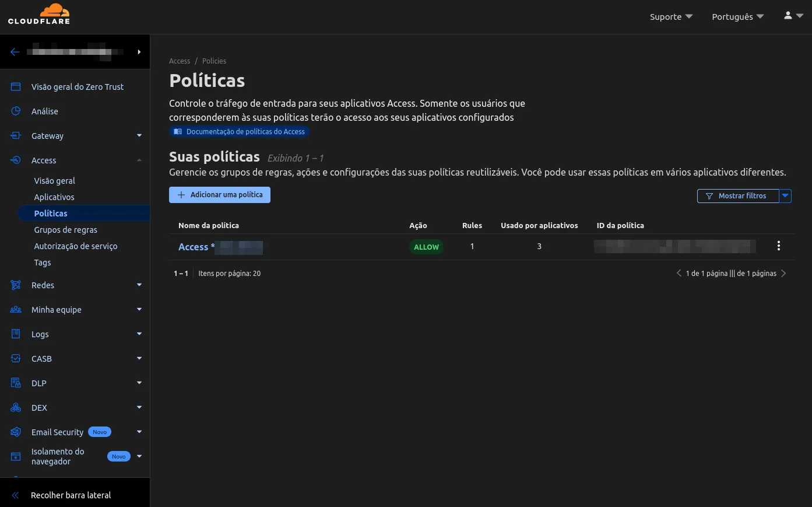
Task: Click Adicionar uma política button
Action: point(220,195)
